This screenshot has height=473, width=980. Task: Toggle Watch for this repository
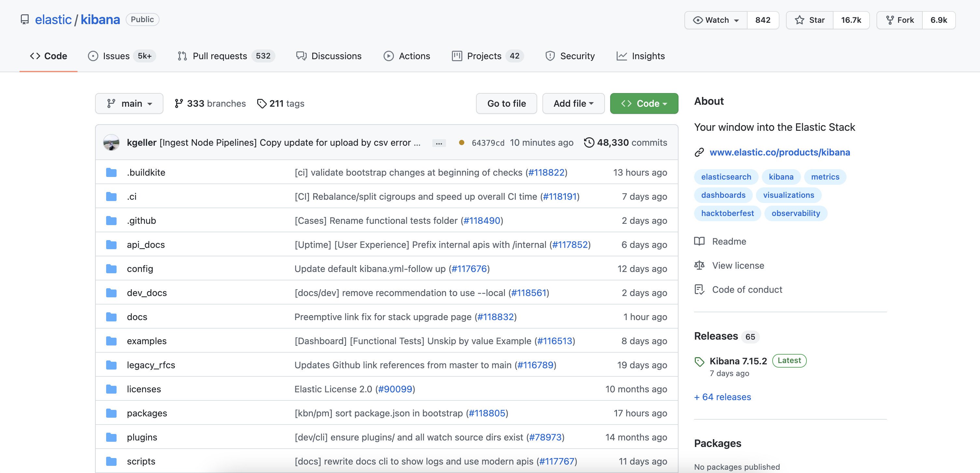click(716, 20)
